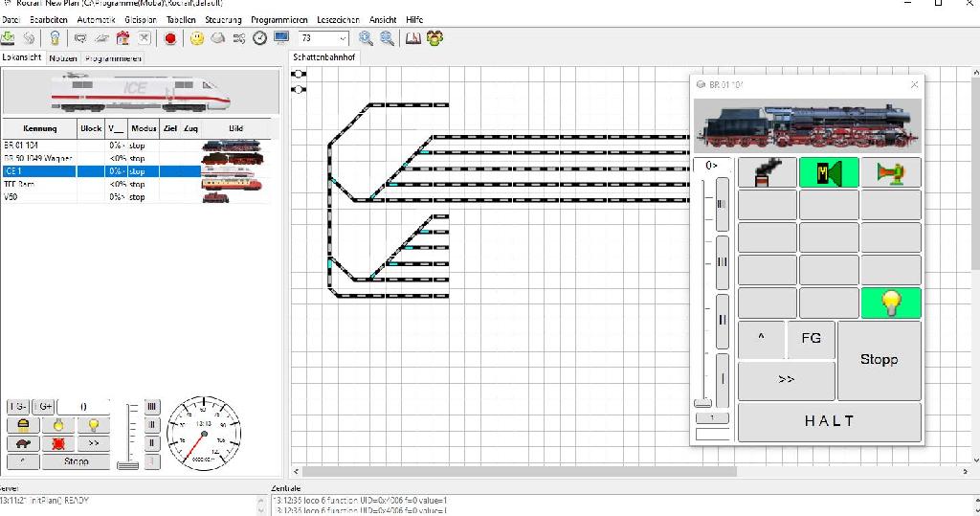
Task: Click the red record button in toolbar
Action: point(170,38)
